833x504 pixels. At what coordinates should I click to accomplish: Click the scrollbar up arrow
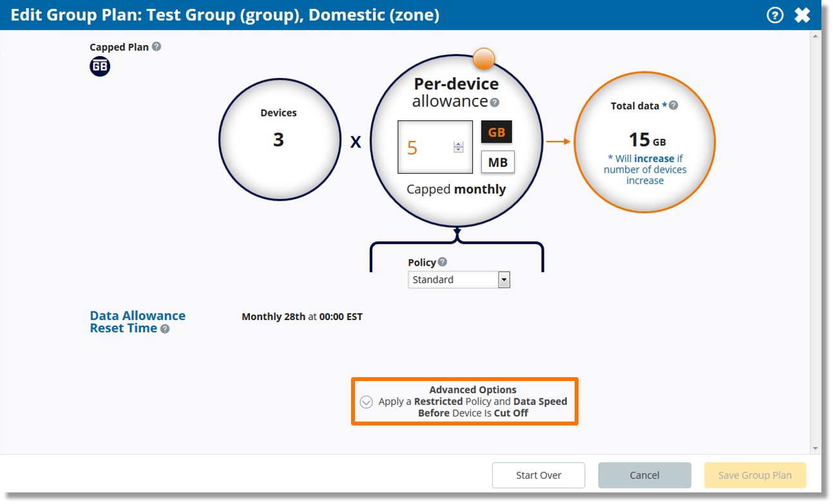click(815, 37)
